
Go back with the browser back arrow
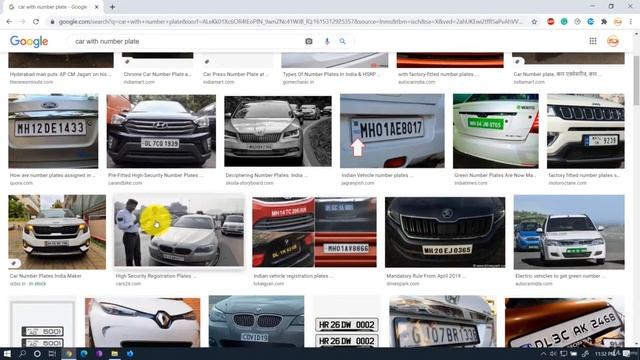9,22
